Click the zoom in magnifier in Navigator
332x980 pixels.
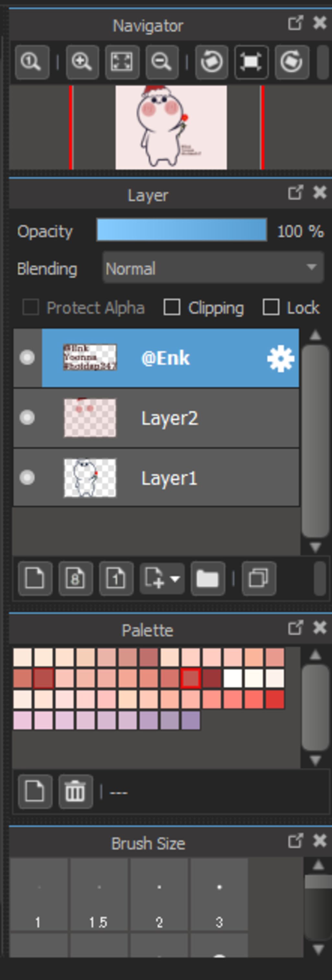pos(82,62)
